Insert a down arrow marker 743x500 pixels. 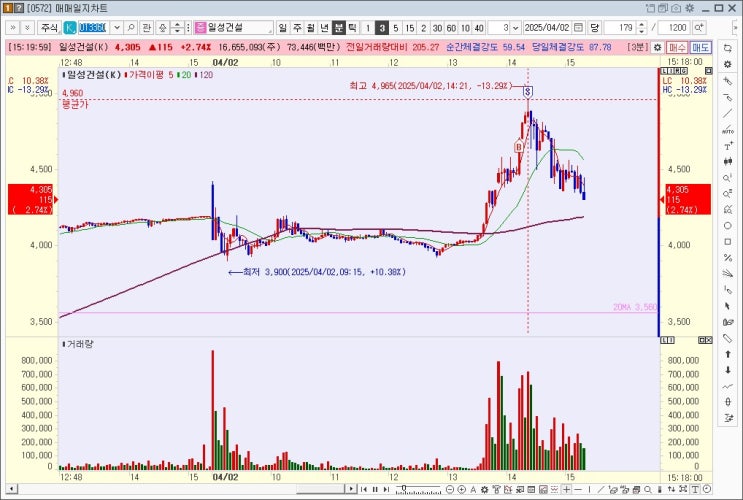coord(728,370)
